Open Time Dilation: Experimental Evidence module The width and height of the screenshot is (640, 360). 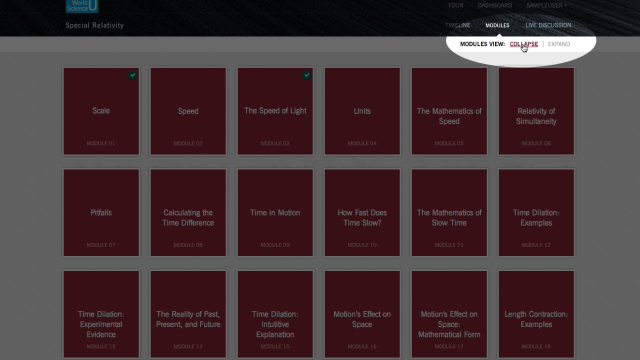pyautogui.click(x=101, y=314)
